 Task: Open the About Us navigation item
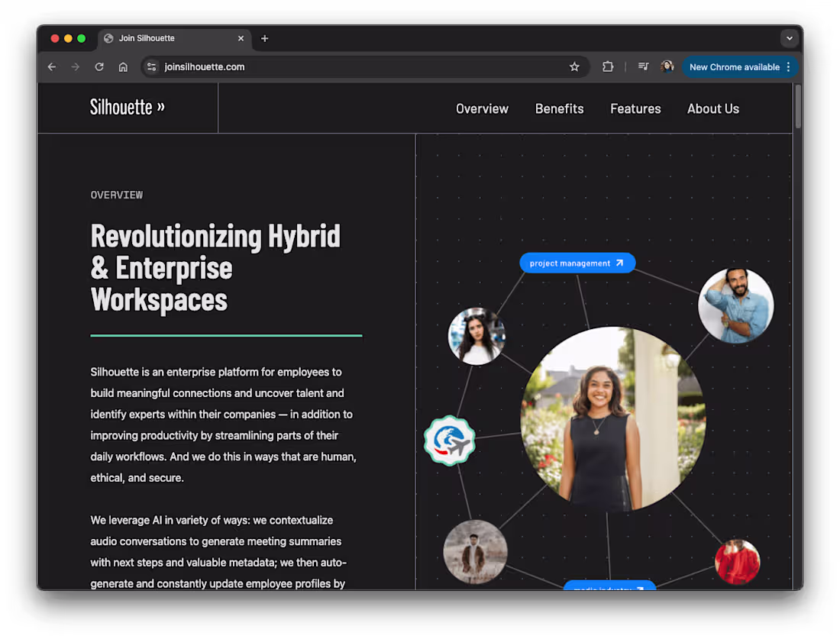tap(712, 108)
